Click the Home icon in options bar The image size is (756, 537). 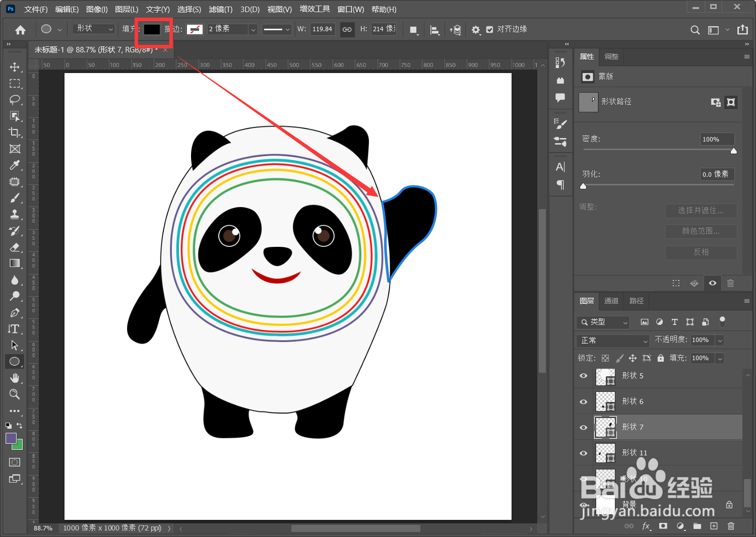tap(20, 30)
